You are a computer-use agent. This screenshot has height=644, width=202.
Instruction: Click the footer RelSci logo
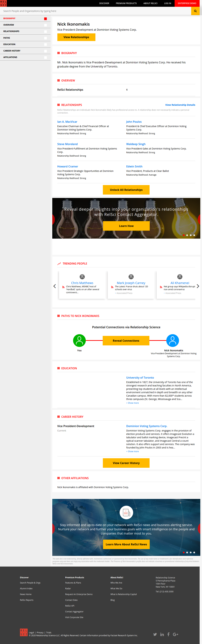[24, 632]
